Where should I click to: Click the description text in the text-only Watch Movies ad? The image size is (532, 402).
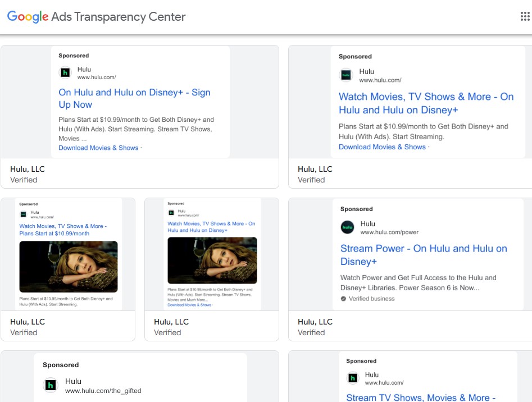coord(424,131)
